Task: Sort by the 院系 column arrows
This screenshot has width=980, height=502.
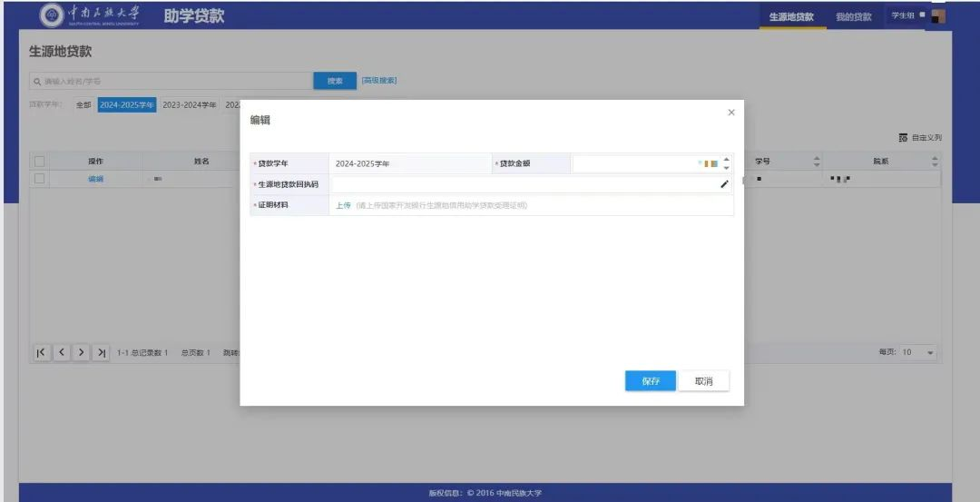Action: click(936, 162)
